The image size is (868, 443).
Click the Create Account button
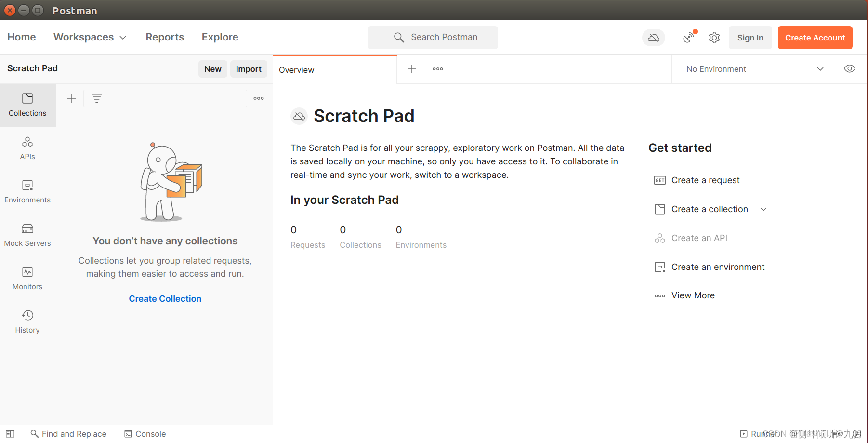coord(815,38)
